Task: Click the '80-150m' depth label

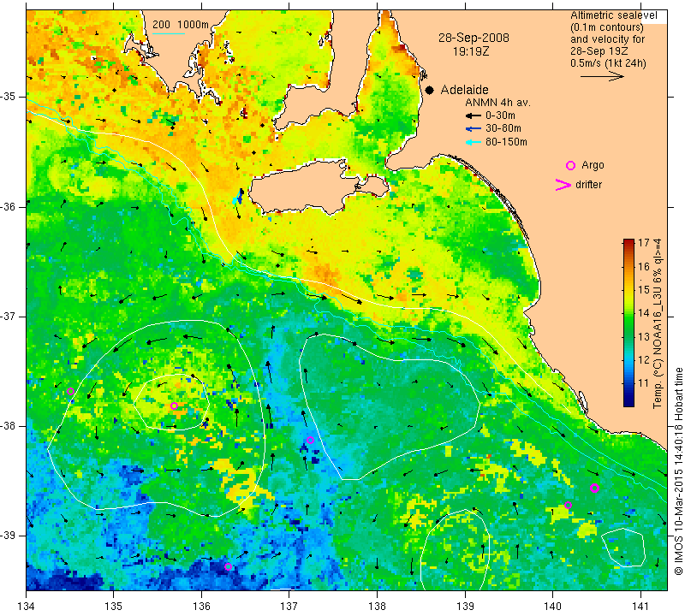Action: coord(506,142)
